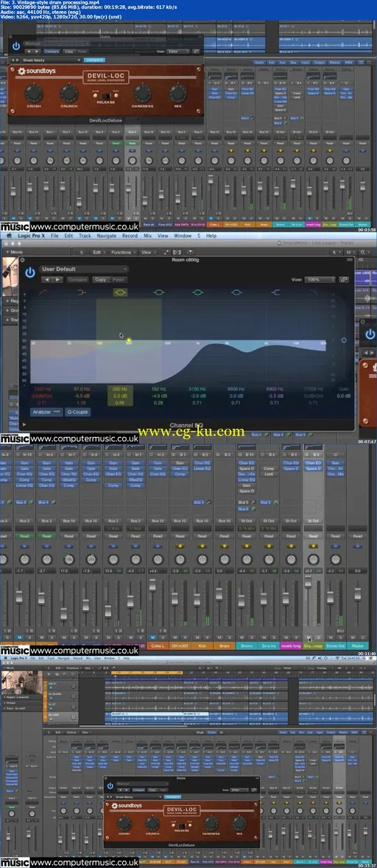Toggle Devil-Loc power button in last frame
The image size is (377, 868).
110,785
